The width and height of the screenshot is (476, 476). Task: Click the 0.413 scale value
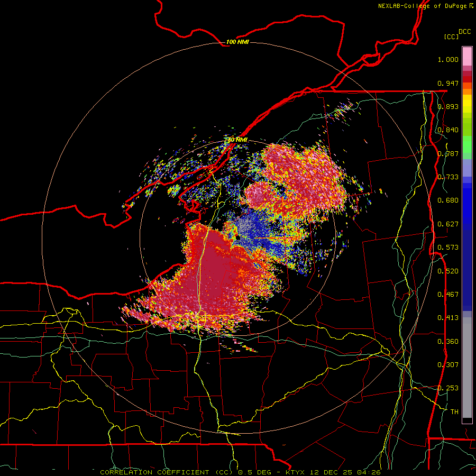click(448, 318)
